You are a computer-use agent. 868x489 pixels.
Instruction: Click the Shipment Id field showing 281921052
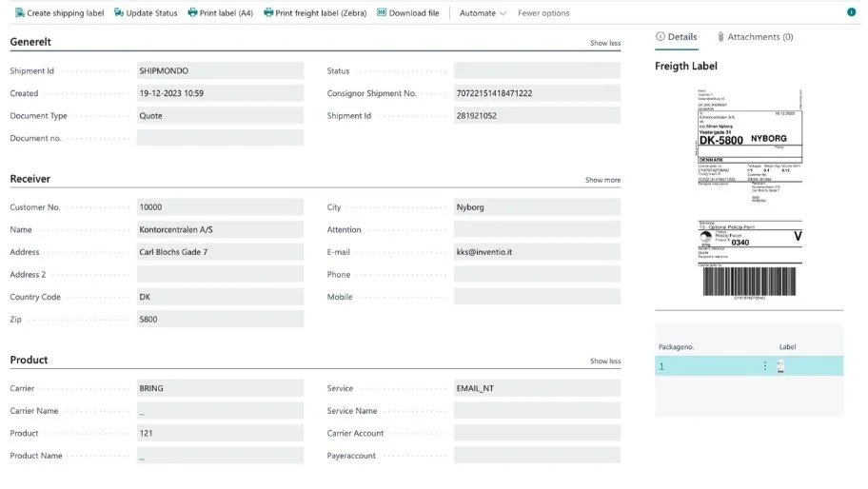tap(537, 116)
